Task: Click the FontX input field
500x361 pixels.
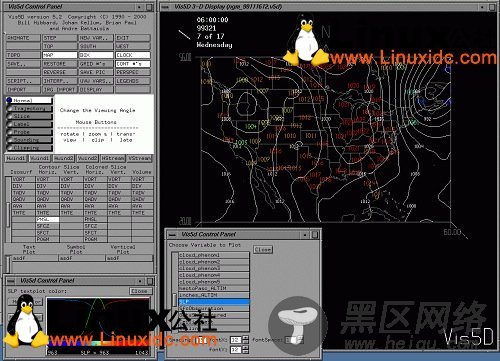Action: pos(236,340)
